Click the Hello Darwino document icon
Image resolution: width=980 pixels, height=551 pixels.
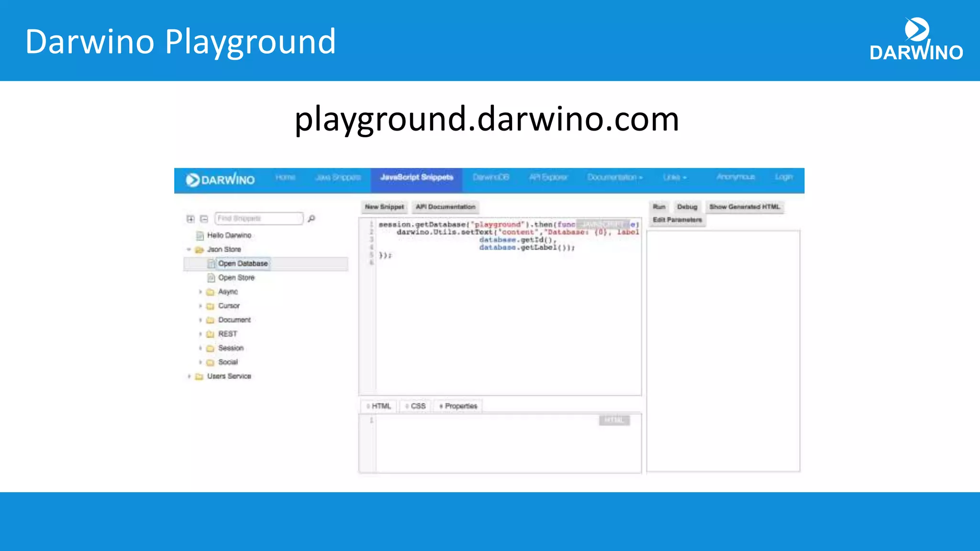200,235
